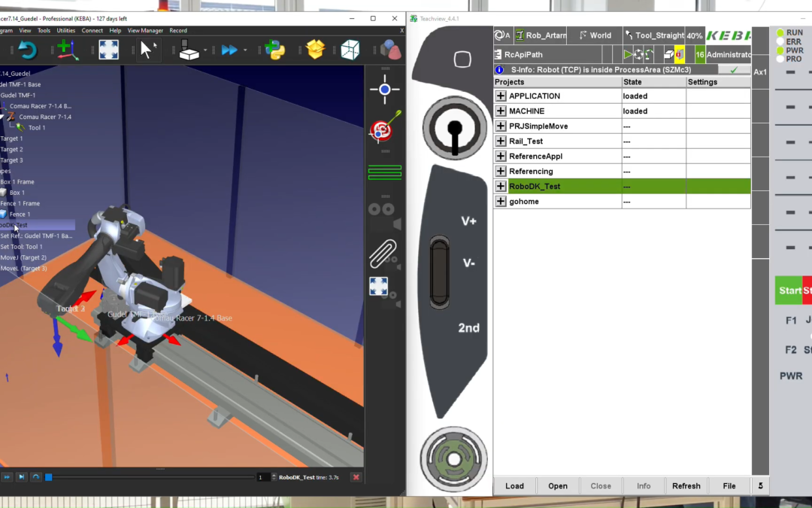This screenshot has height=508, width=812.
Task: Click the paperclip attach icon
Action: [x=383, y=254]
